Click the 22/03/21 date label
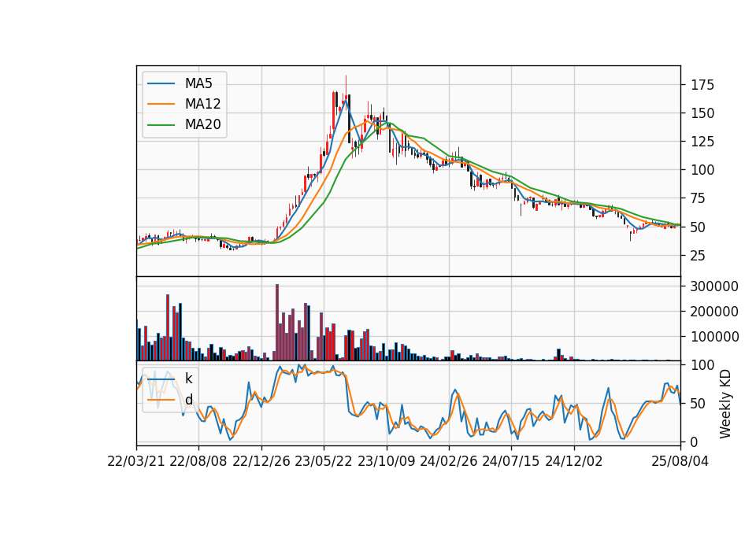Image resolution: width=756 pixels, height=543 pixels. pyautogui.click(x=136, y=461)
